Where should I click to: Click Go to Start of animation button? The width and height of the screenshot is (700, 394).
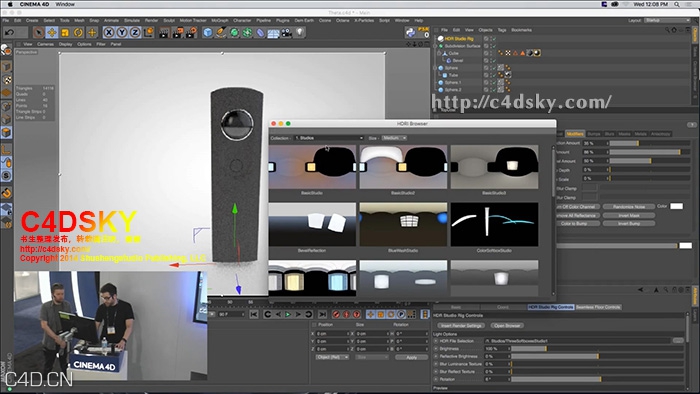[254, 315]
